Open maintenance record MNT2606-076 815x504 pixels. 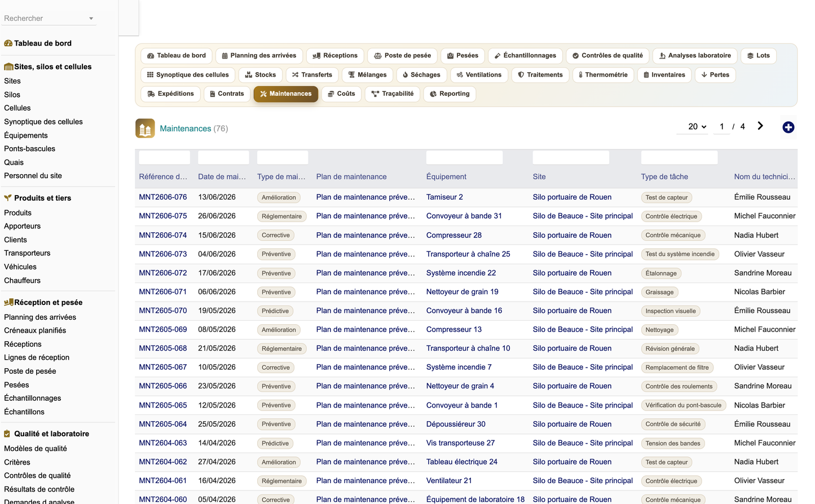[163, 197]
